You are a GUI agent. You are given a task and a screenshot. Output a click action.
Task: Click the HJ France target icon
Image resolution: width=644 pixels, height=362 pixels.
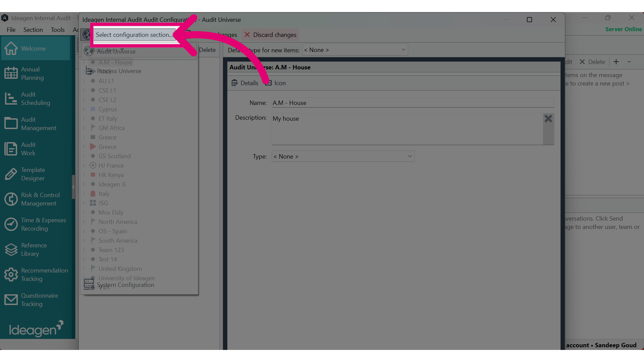tap(93, 165)
